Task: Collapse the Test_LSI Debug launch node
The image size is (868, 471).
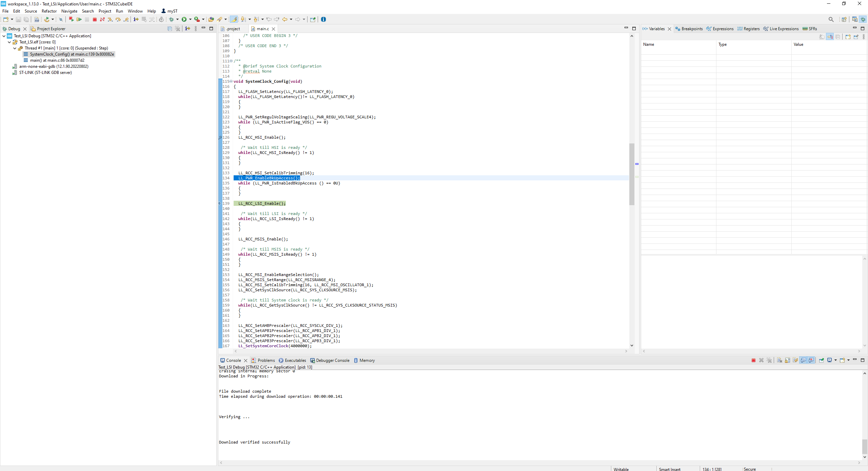Action: 3,36
